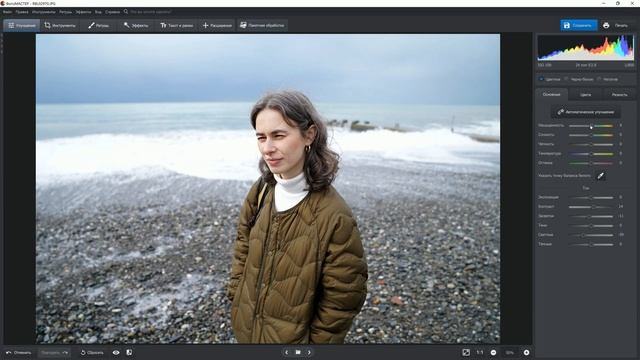Screen dimensions: 640x360
Task: Click the fit-to-screen icon
Action: click(x=466, y=352)
